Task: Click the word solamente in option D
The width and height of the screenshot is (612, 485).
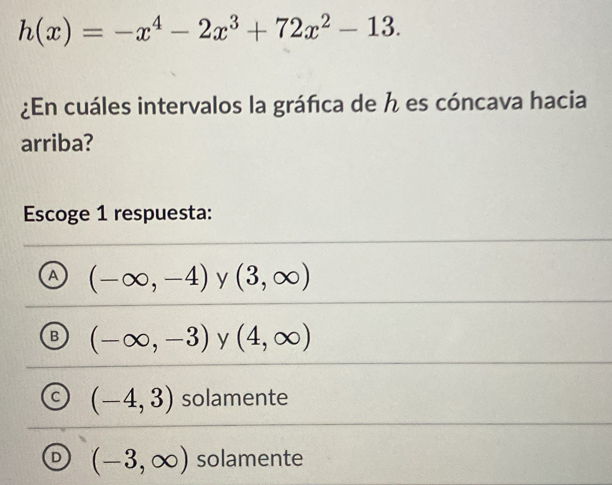Action: tap(250, 458)
